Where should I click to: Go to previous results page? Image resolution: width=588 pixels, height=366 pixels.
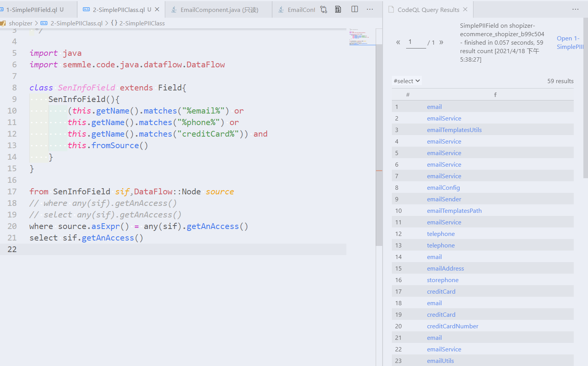coord(398,42)
